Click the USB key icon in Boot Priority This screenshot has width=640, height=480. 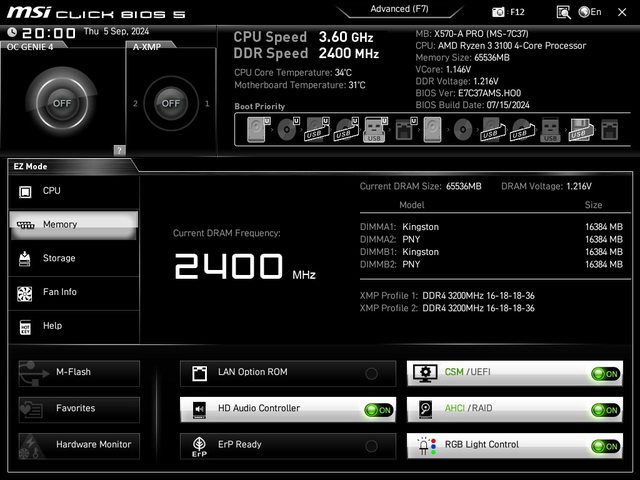click(374, 130)
